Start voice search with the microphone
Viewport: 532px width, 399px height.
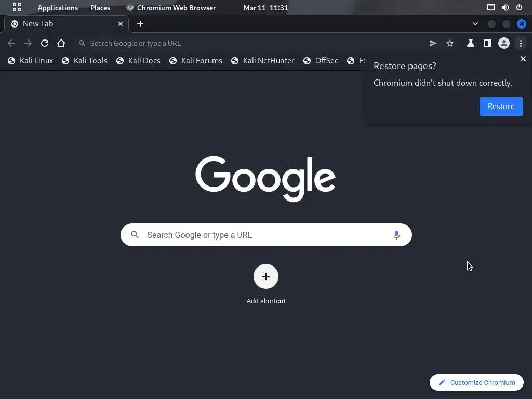coord(396,235)
